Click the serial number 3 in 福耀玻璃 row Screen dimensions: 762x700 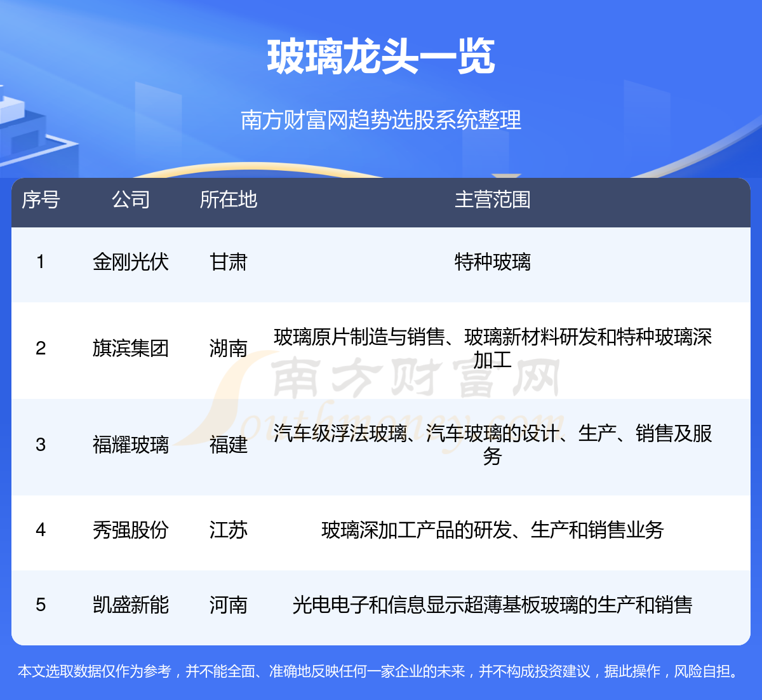pos(41,445)
